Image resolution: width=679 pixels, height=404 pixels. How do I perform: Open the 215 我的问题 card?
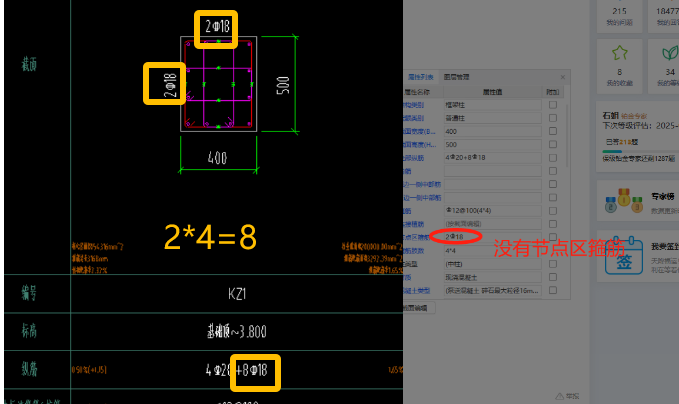point(620,16)
